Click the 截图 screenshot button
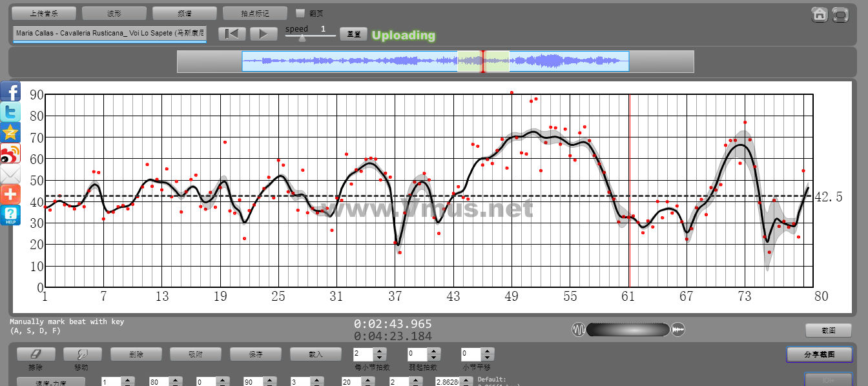The height and width of the screenshot is (386, 868). click(828, 330)
